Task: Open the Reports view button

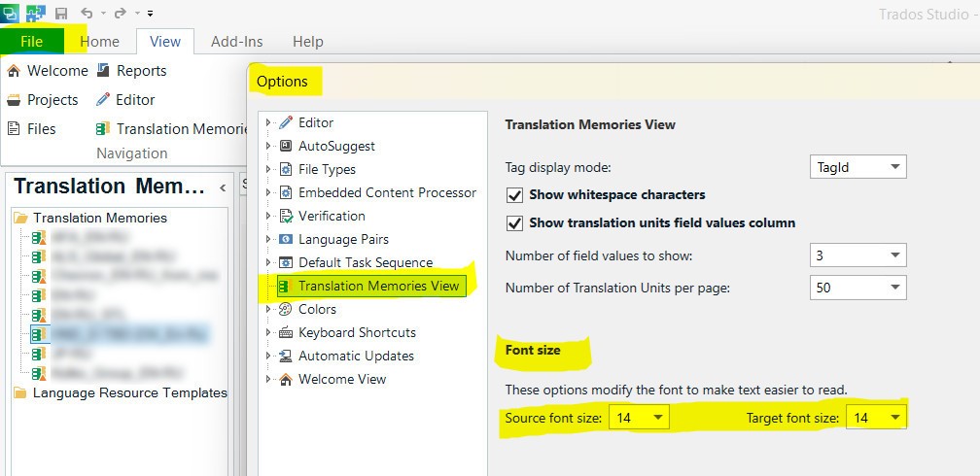Action: 132,71
